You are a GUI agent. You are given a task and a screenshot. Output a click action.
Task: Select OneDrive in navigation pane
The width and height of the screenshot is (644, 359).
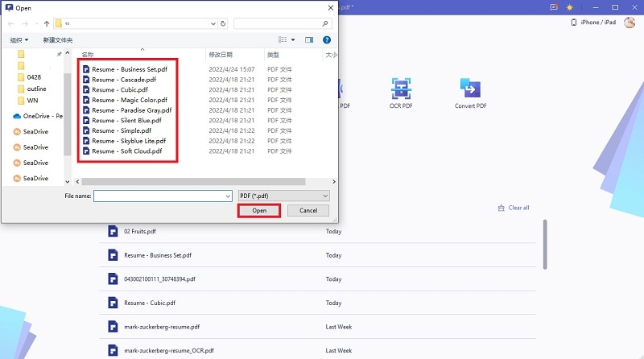point(38,116)
